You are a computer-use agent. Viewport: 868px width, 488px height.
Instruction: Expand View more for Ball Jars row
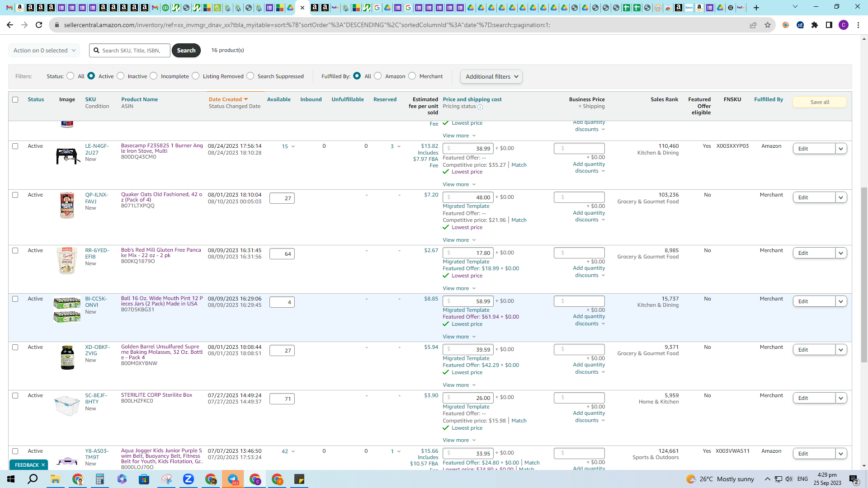[x=459, y=337]
